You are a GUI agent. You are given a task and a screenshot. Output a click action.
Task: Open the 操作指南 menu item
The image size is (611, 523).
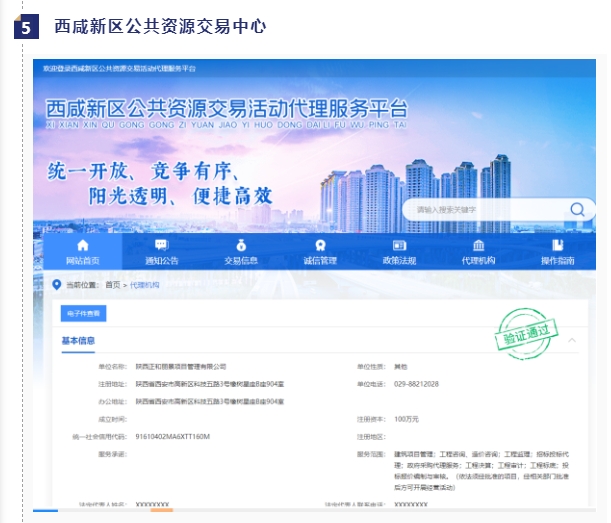558,251
